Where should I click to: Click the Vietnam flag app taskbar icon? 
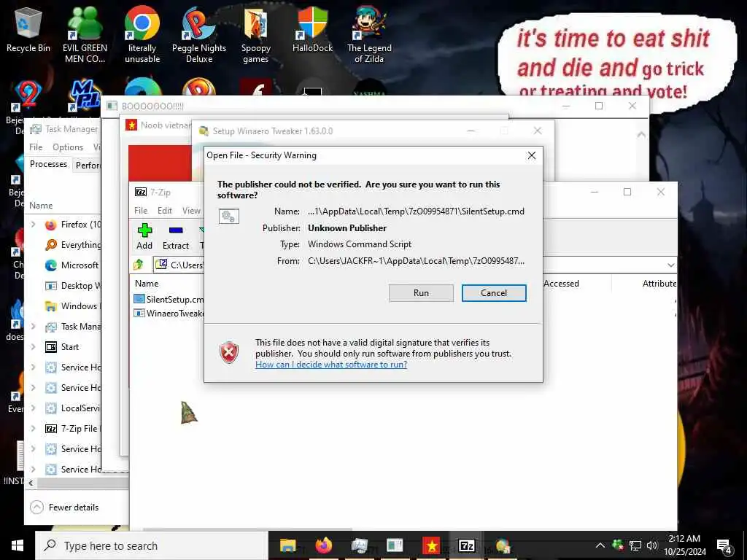[x=430, y=545]
